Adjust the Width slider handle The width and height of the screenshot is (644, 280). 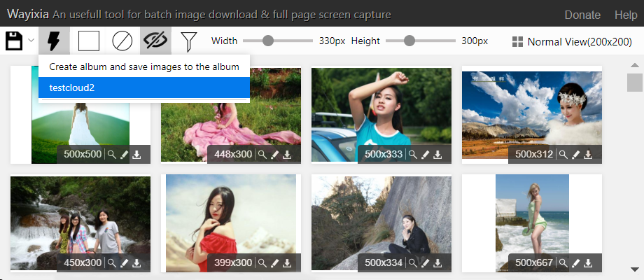coord(268,41)
